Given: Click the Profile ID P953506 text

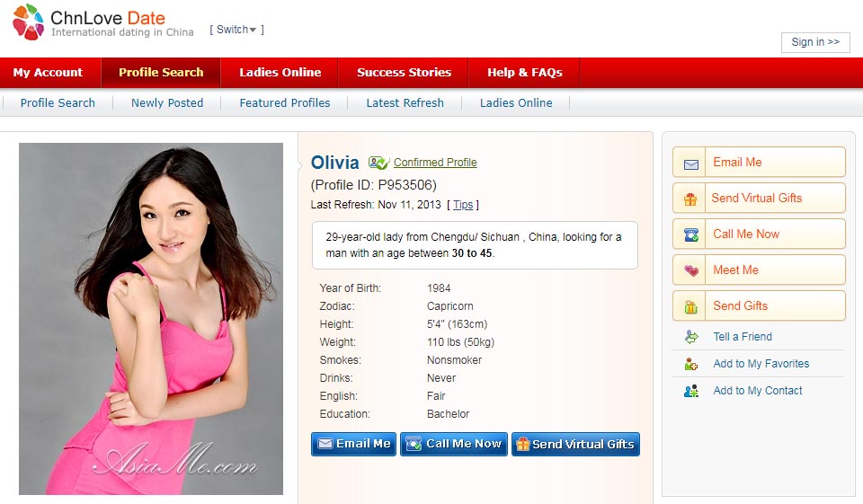Looking at the screenshot, I should pos(374,185).
